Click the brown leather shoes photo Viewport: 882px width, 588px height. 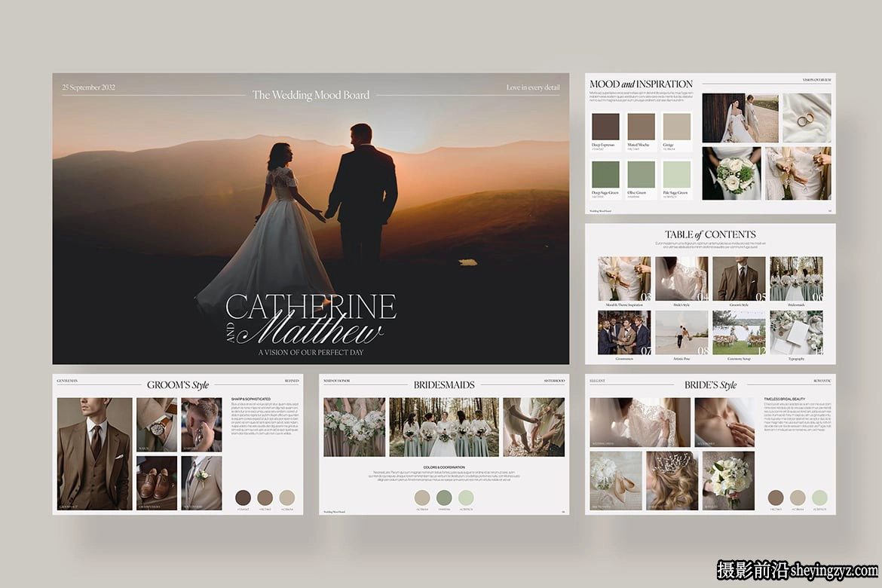pos(156,483)
